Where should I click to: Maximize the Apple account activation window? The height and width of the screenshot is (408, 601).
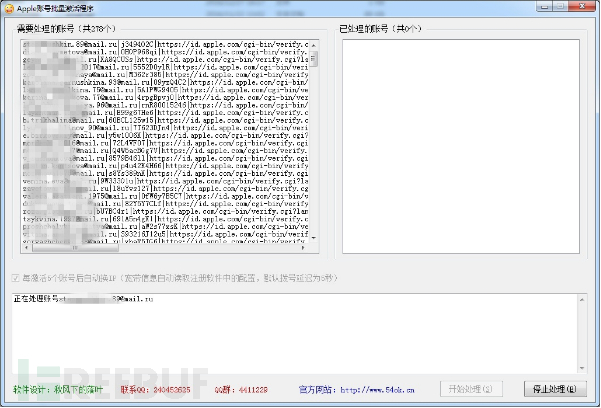click(x=561, y=7)
